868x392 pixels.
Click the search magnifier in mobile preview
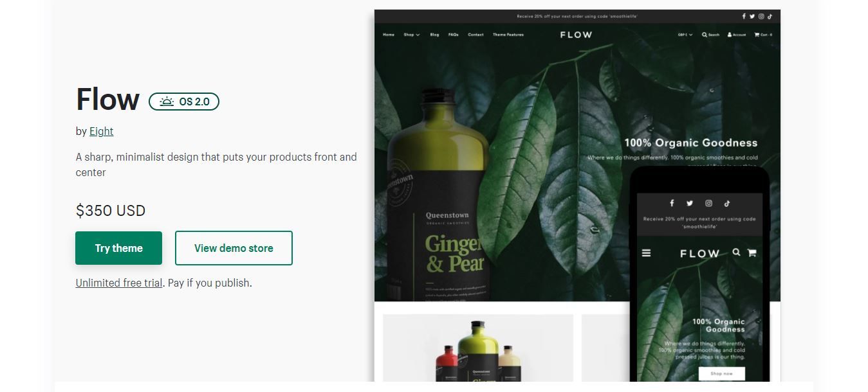click(x=736, y=253)
